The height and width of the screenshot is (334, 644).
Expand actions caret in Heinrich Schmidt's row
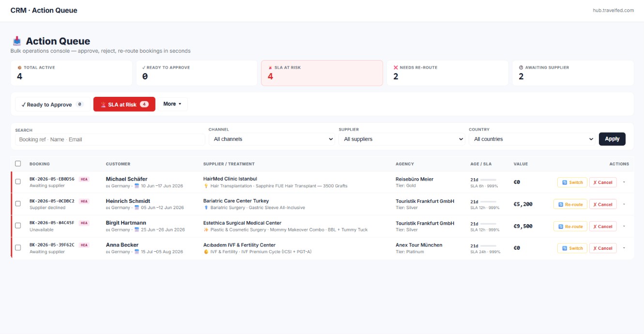(x=624, y=204)
